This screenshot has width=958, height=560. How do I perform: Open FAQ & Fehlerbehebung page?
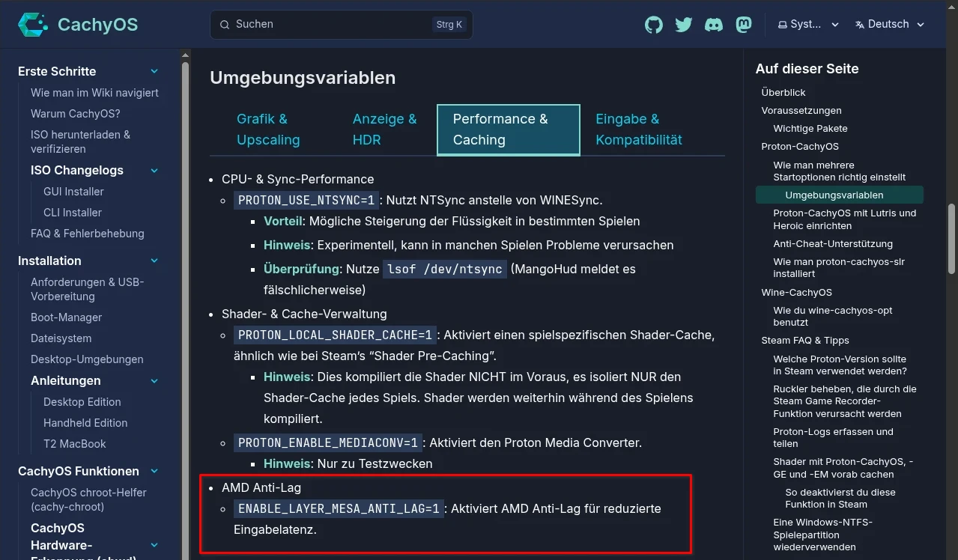click(x=88, y=234)
